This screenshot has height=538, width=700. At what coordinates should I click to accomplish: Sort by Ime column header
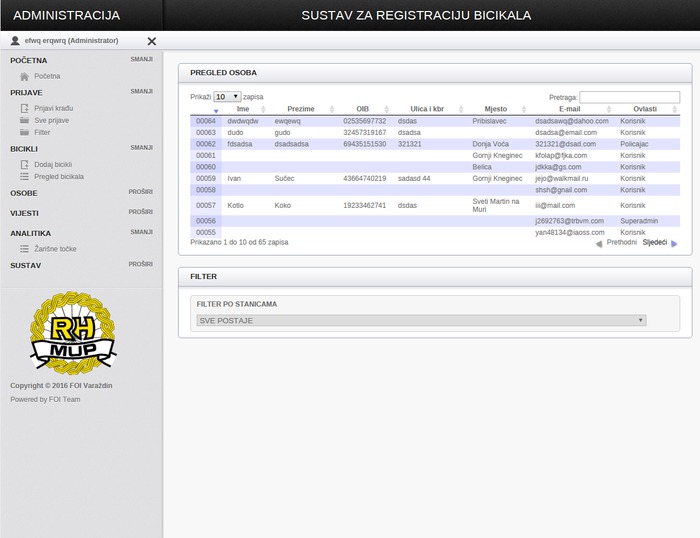243,109
